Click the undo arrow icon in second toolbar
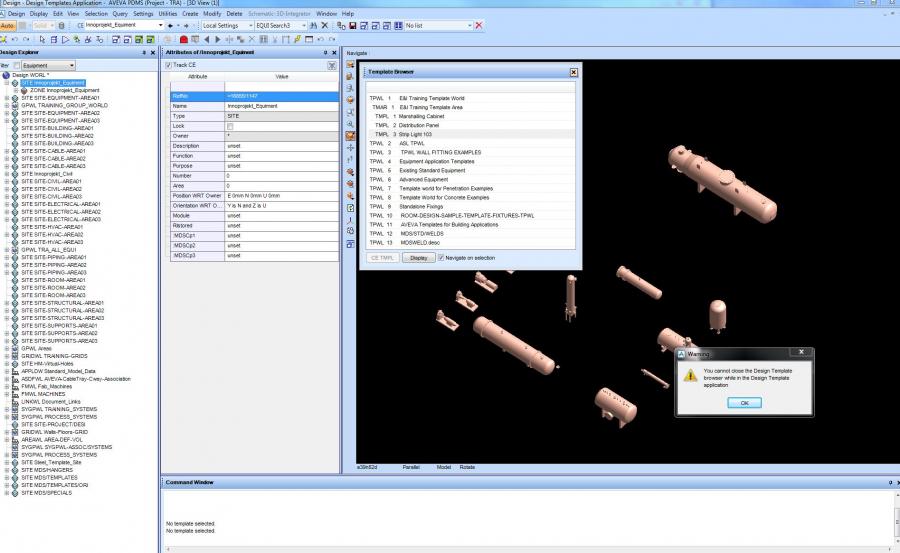The height and width of the screenshot is (553, 900). (15, 40)
